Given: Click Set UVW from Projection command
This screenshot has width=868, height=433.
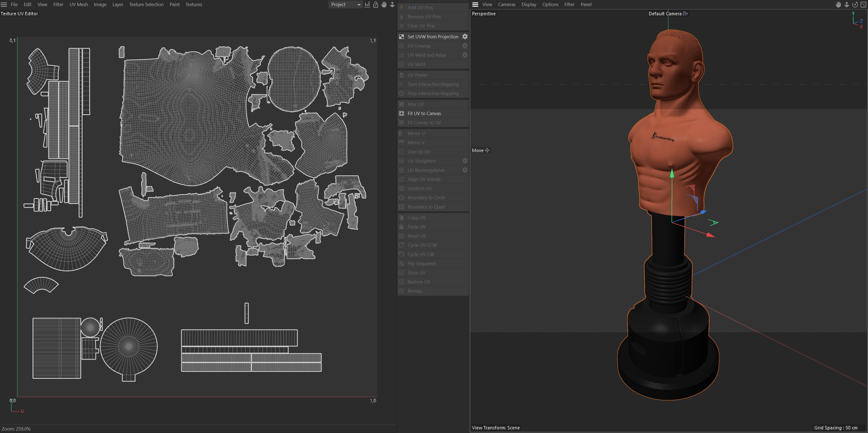Looking at the screenshot, I should pyautogui.click(x=433, y=36).
